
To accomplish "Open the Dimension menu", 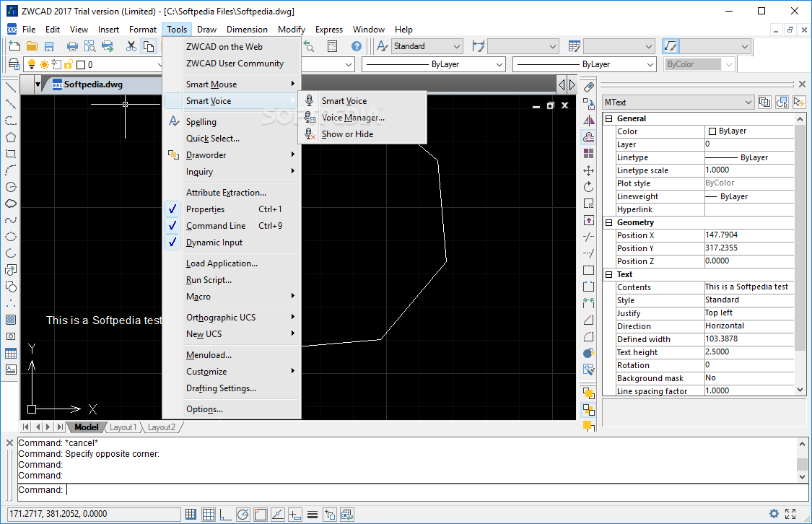I will [247, 30].
